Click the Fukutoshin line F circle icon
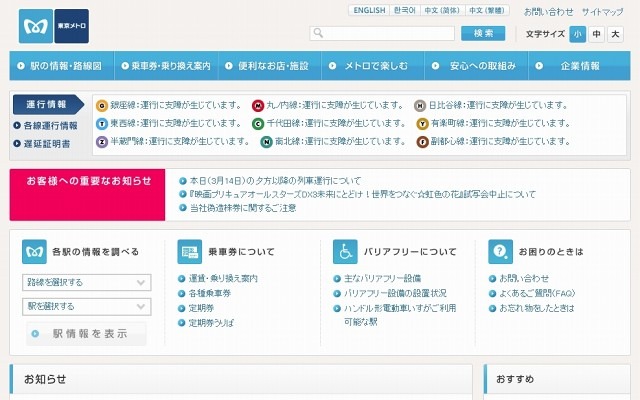The image size is (640, 400). click(x=422, y=142)
